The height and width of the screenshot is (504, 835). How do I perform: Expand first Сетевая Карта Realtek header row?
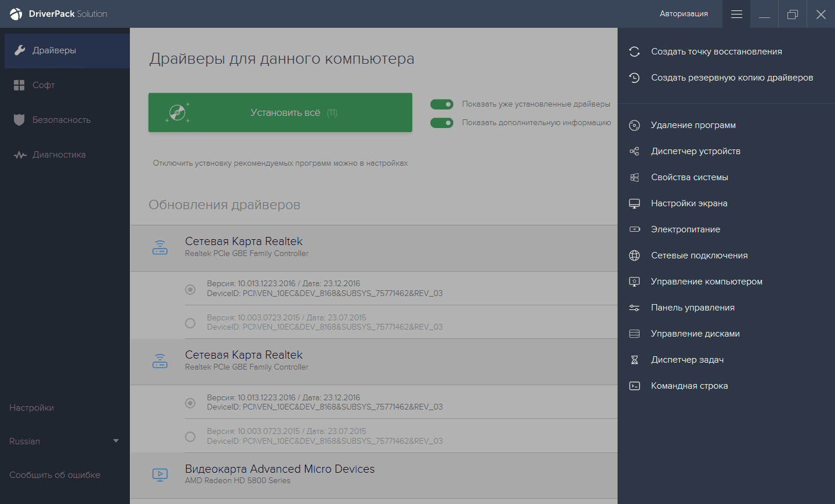(374, 248)
